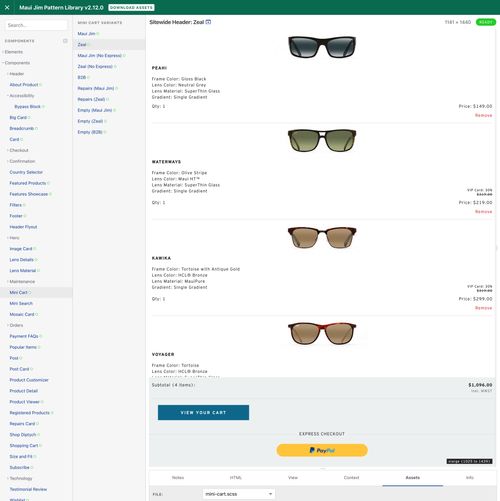Select the Empty (Zeal) variant

pyautogui.click(x=90, y=121)
